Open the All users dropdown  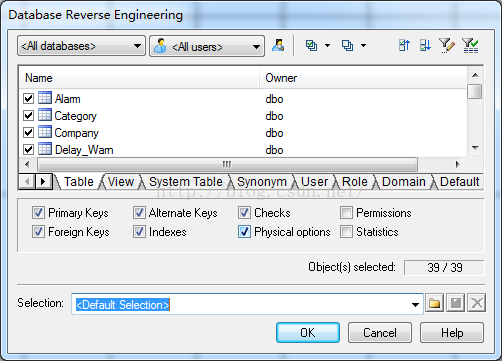coord(207,46)
